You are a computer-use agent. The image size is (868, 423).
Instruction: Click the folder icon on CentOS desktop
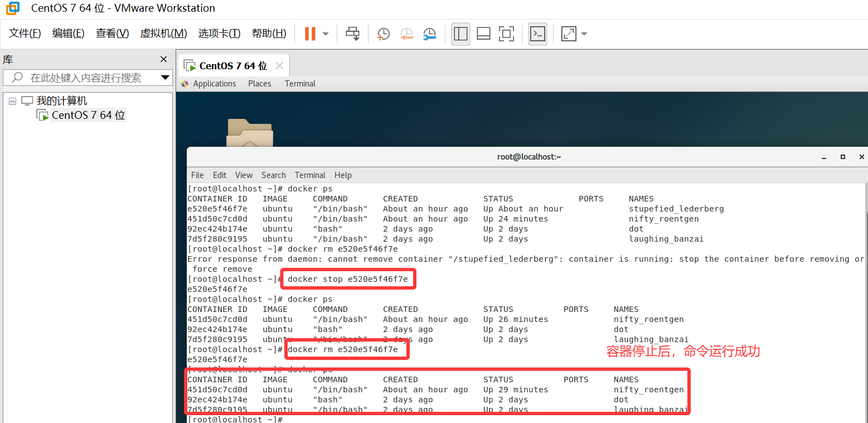250,133
